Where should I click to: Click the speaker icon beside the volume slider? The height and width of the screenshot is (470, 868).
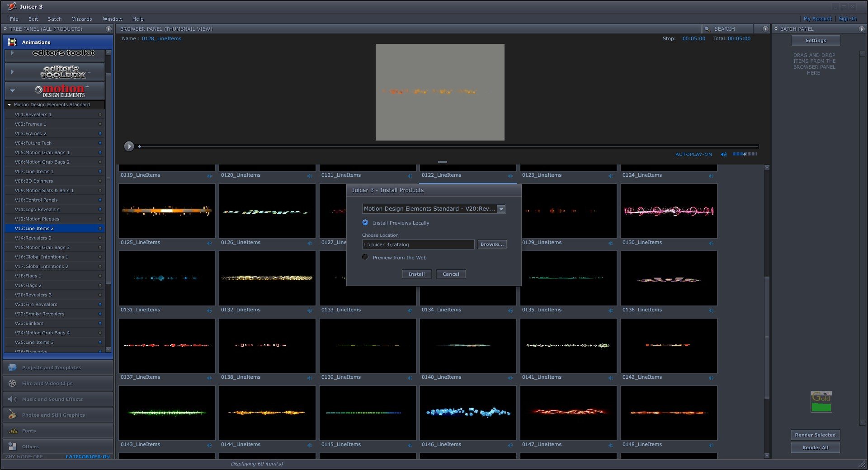tap(723, 155)
